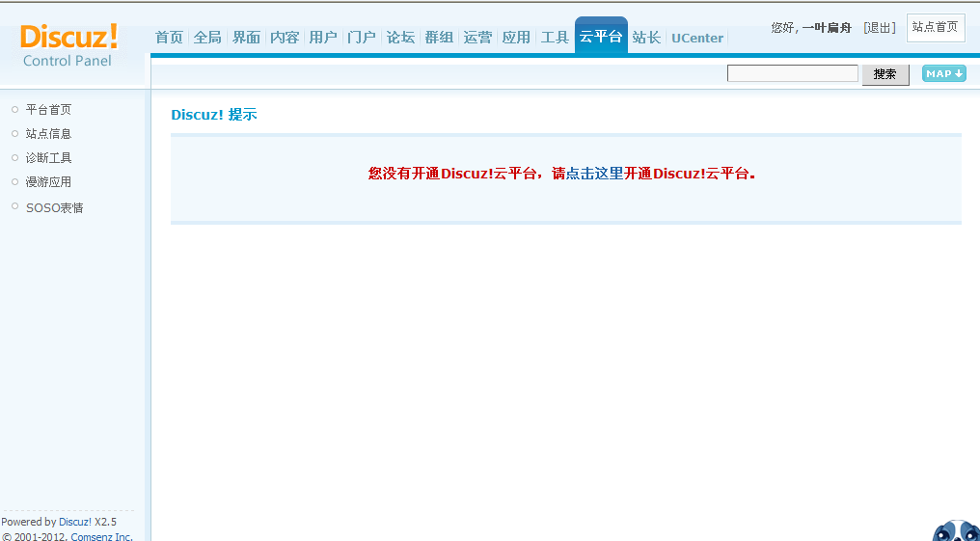Click the cartoon mascot in the corner
Viewport: 980px width, 541px height.
pyautogui.click(x=956, y=531)
